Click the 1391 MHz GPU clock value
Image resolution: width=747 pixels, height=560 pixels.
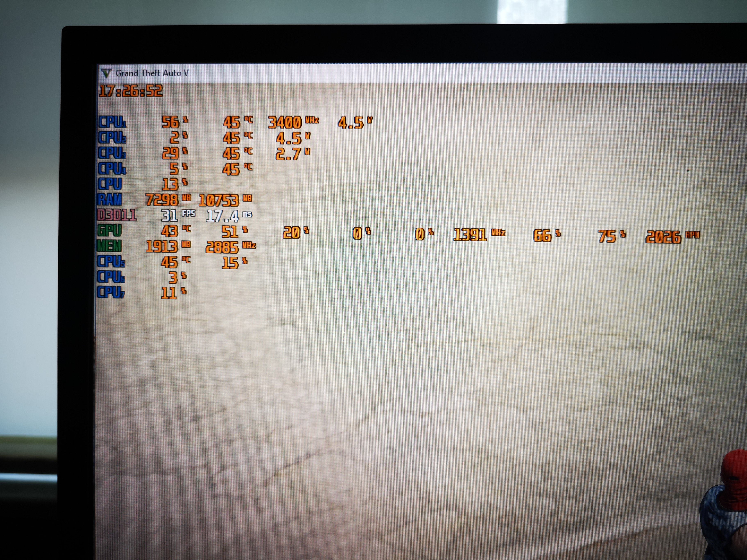click(479, 234)
